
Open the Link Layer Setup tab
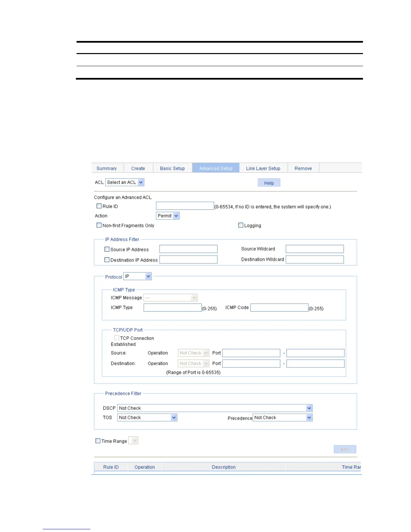(263, 168)
